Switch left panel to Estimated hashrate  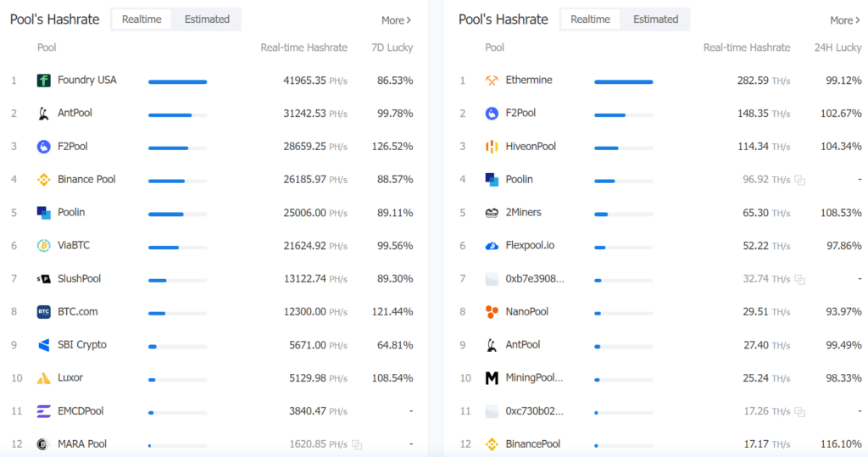point(207,20)
